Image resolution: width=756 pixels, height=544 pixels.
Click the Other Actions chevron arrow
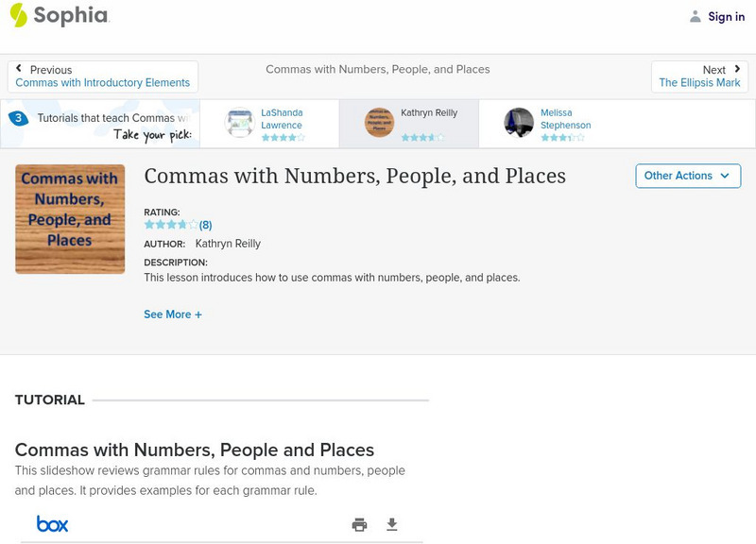pos(724,176)
